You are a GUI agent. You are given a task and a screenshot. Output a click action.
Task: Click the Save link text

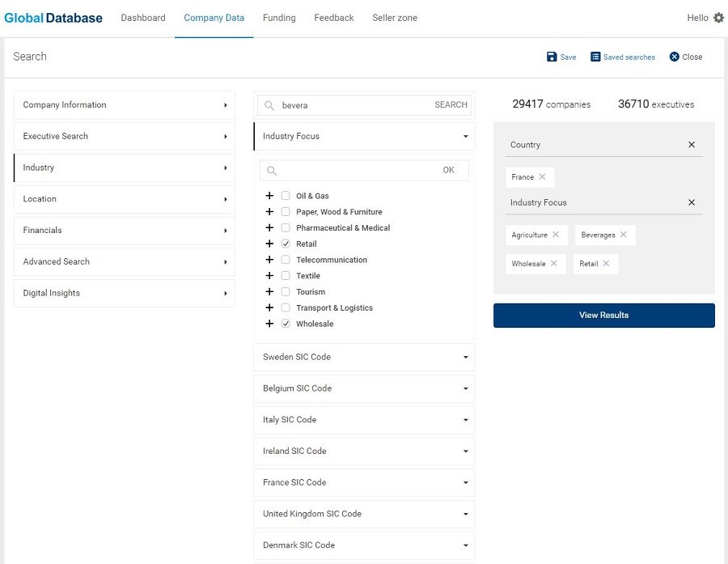(568, 57)
